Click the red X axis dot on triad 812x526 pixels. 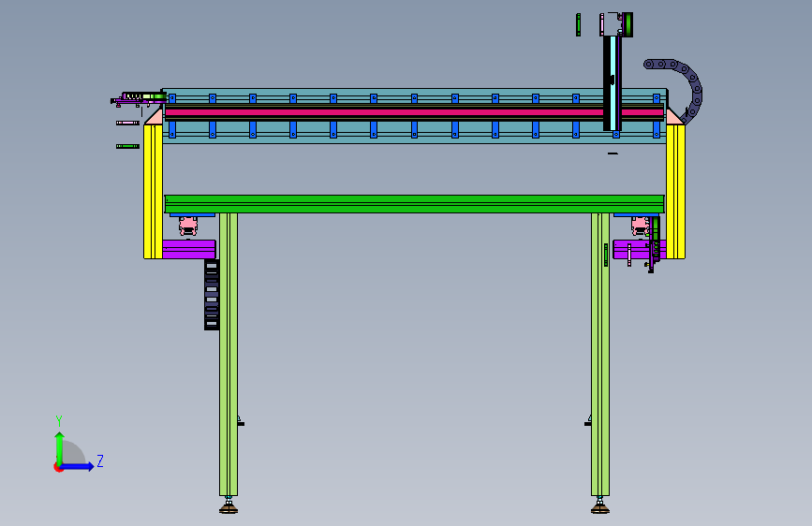(x=57, y=467)
